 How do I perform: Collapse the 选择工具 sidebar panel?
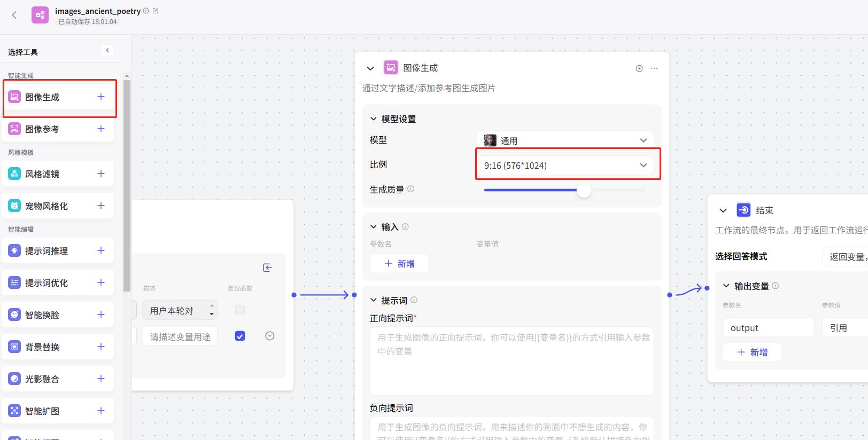tap(107, 50)
